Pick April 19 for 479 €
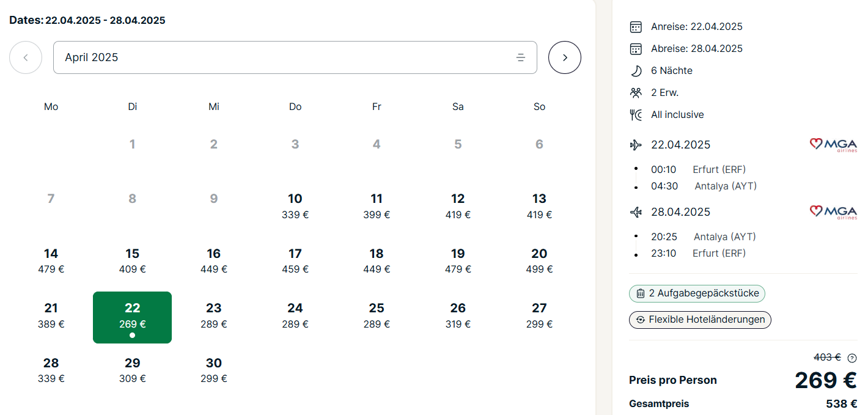 [x=458, y=261]
